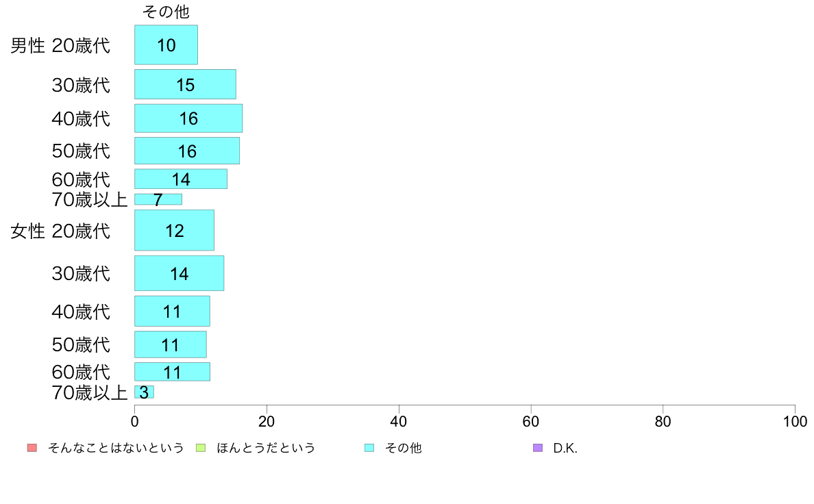Image resolution: width=814 pixels, height=504 pixels.
Task: Select the male 30歳代 bar showing 15
Action: point(185,84)
